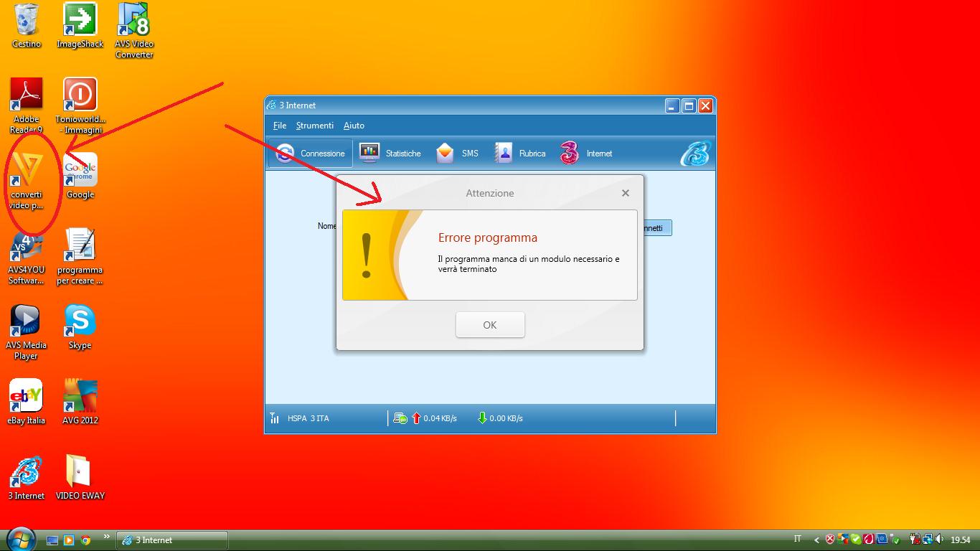This screenshot has width=980, height=551.
Task: Switch to SMS tab
Action: pos(456,154)
